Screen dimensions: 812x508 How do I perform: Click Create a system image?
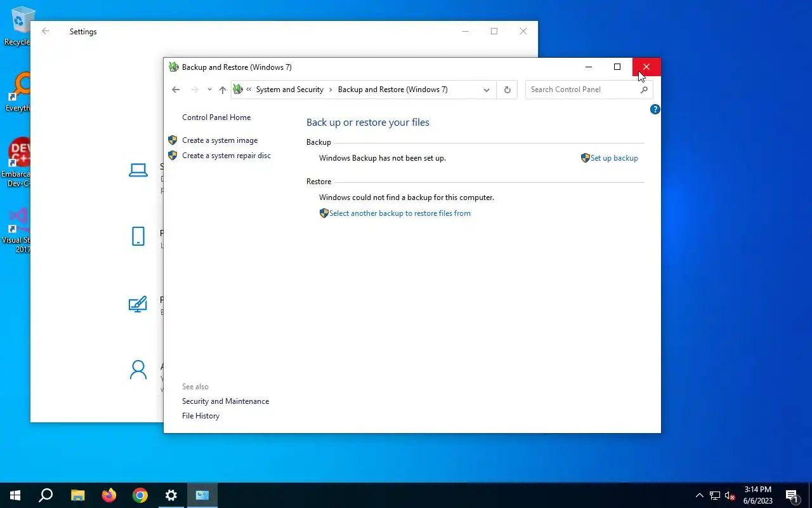click(220, 140)
